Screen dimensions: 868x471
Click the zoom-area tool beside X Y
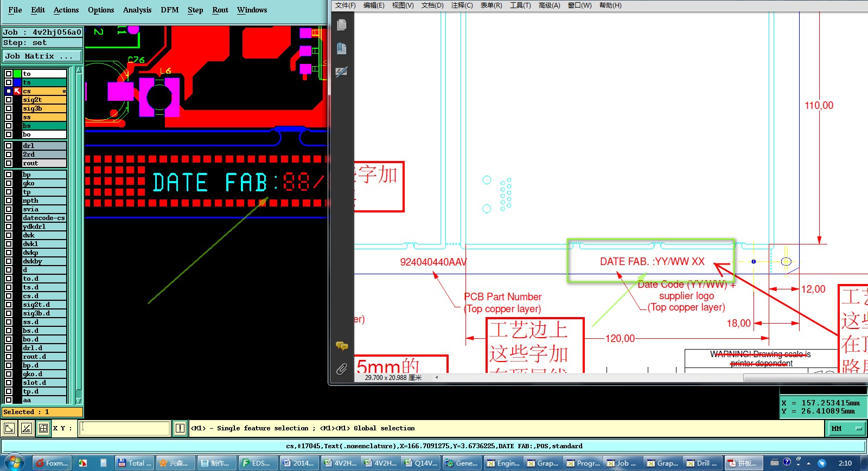tap(9, 429)
